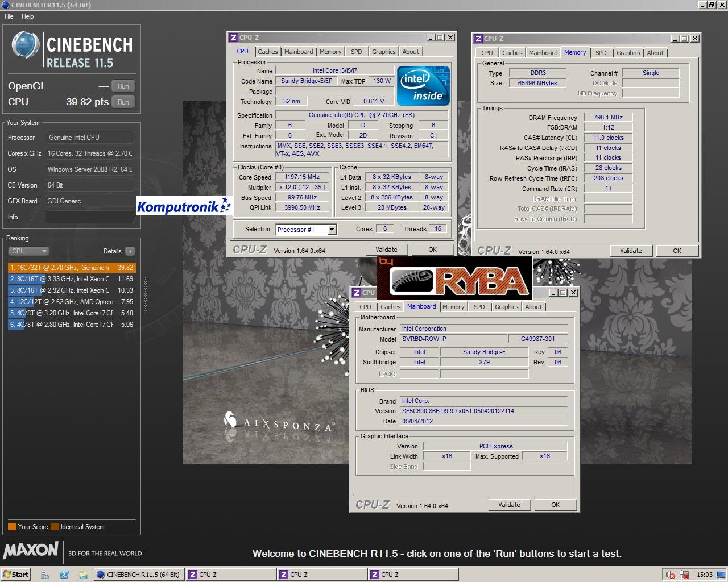Screen dimensions: 728x582
Task: Select the 16C/32T 2.70 GHz ranking entry
Action: [x=72, y=267]
